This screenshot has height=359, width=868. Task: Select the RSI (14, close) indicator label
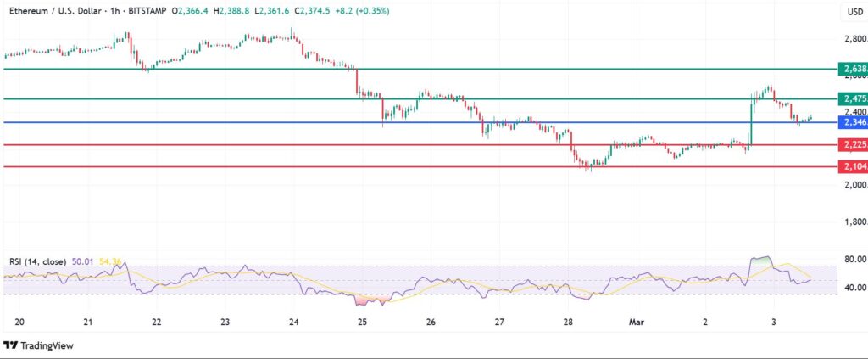pyautogui.click(x=42, y=262)
